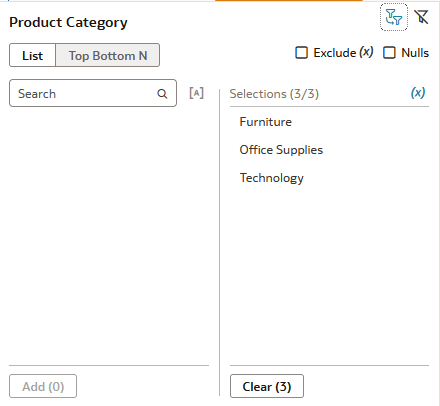The height and width of the screenshot is (406, 440).
Task: Click the Add (0) button
Action: [x=43, y=386]
